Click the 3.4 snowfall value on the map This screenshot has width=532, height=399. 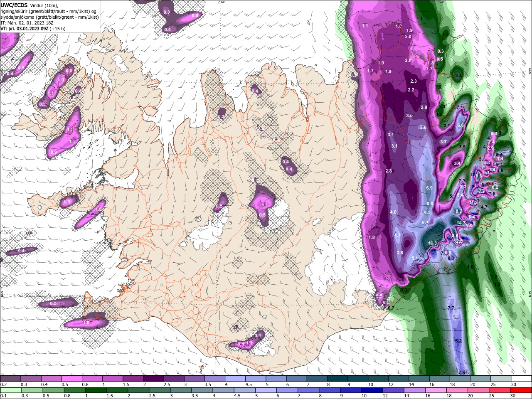coord(457,163)
